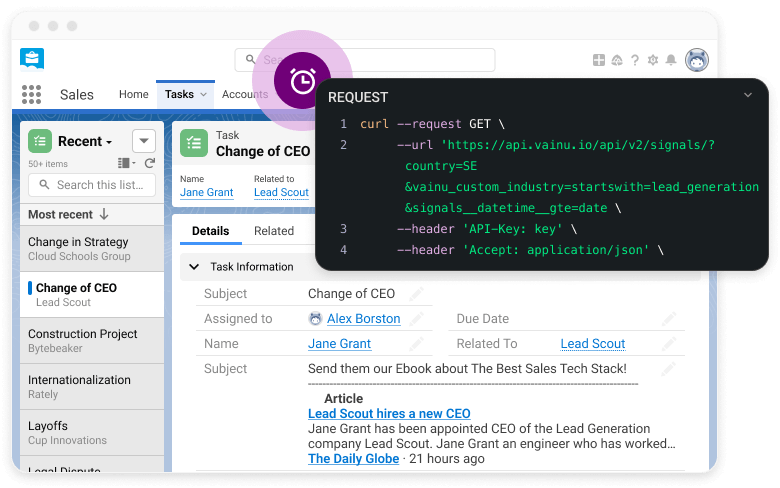The height and width of the screenshot is (488, 780).
Task: Collapse the Task Information section
Action: (194, 267)
